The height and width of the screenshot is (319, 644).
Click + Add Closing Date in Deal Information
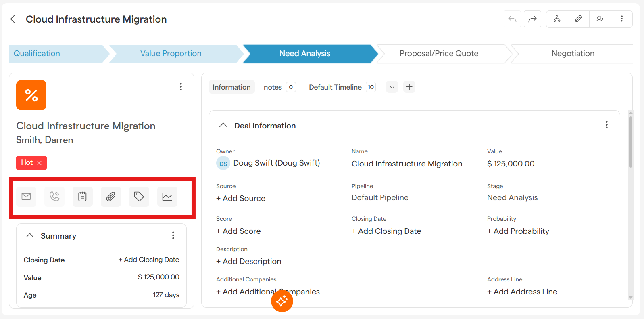[386, 231]
